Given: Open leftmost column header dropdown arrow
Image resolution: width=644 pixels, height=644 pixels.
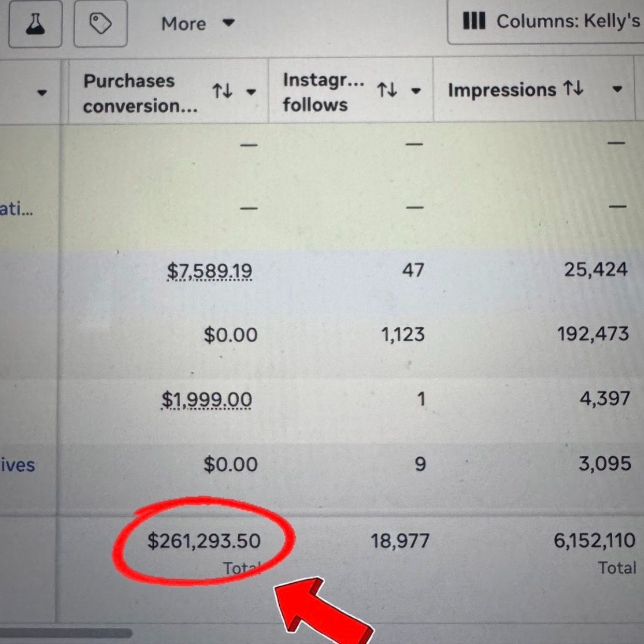Looking at the screenshot, I should click(x=42, y=93).
